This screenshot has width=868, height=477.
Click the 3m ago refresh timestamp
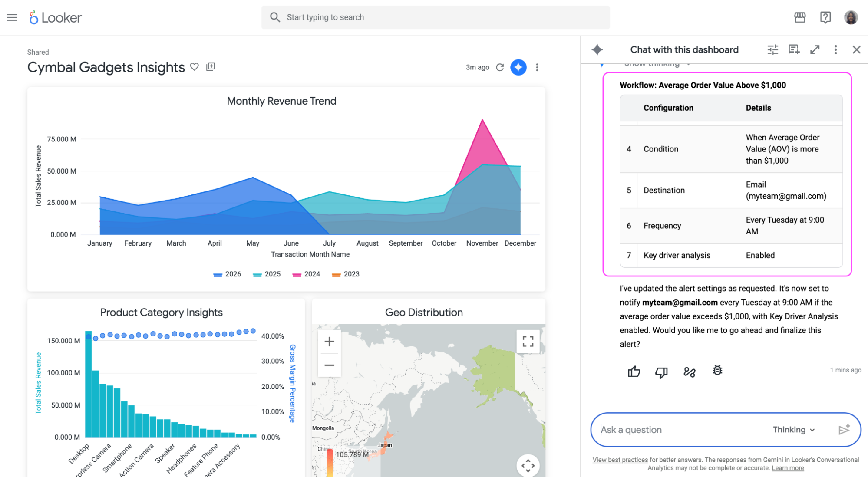coord(477,67)
